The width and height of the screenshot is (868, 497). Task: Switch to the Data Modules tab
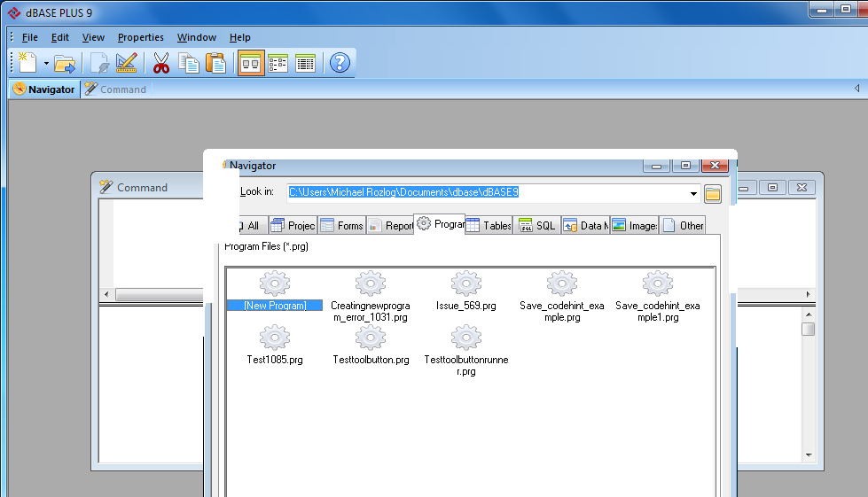coord(586,226)
